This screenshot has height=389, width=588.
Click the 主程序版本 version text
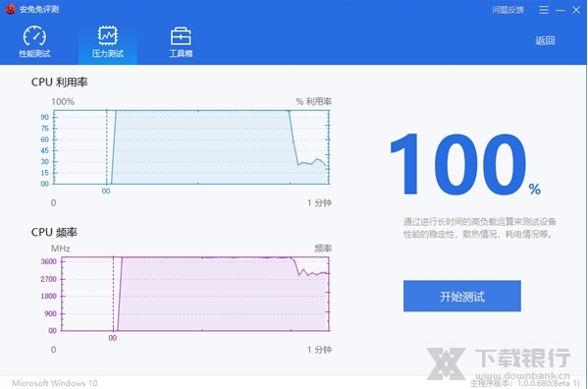(x=524, y=383)
